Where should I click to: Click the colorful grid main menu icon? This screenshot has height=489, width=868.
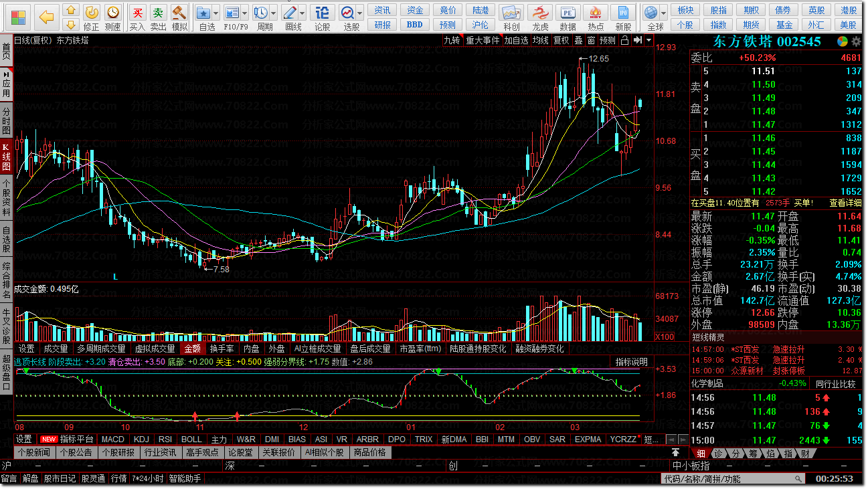tap(18, 16)
